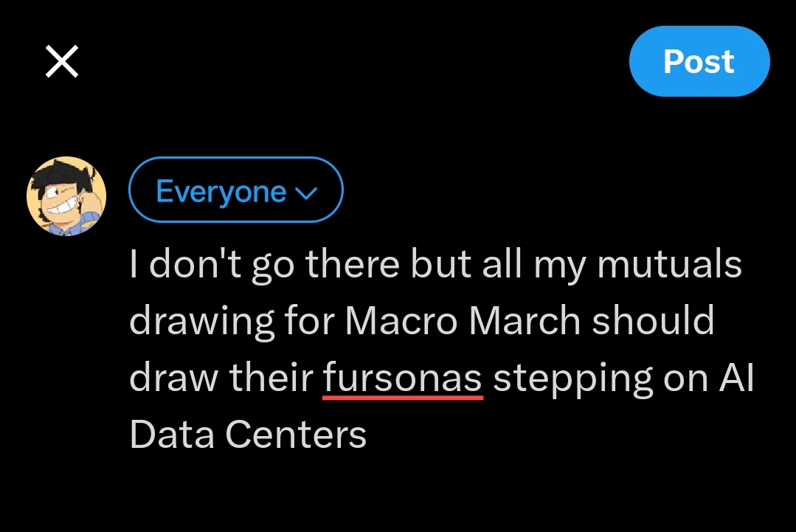Image resolution: width=796 pixels, height=532 pixels.
Task: Place cursor before the first word I
Action: pyautogui.click(x=131, y=265)
